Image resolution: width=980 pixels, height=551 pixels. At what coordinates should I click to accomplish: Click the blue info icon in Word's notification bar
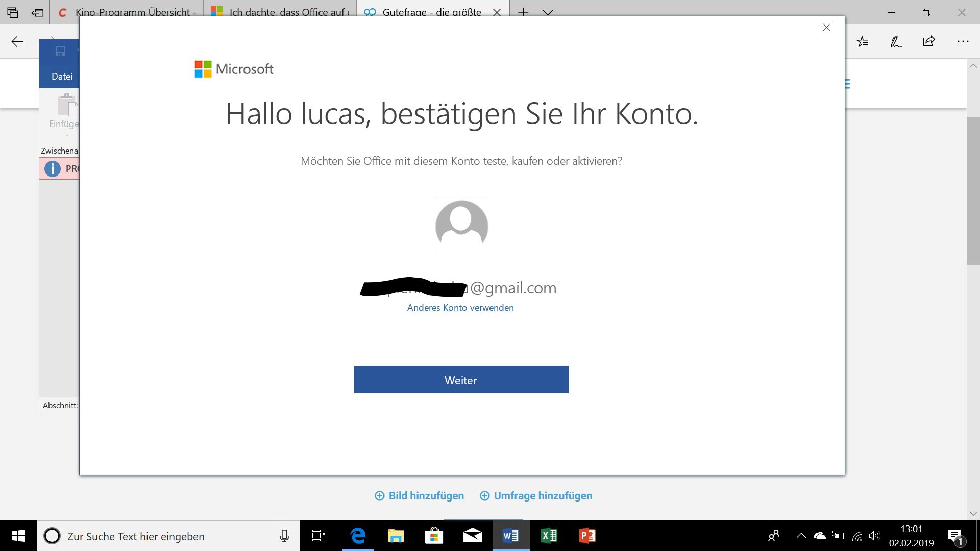[53, 168]
